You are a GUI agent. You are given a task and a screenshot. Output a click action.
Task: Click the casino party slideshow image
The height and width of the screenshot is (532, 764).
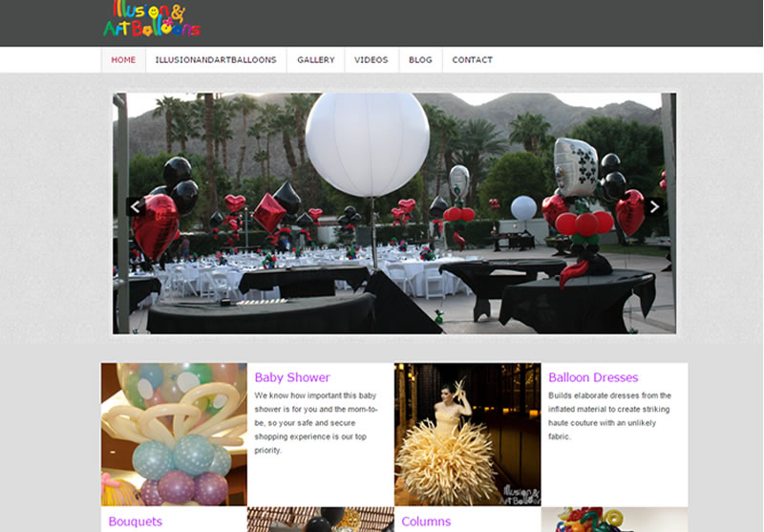[394, 213]
